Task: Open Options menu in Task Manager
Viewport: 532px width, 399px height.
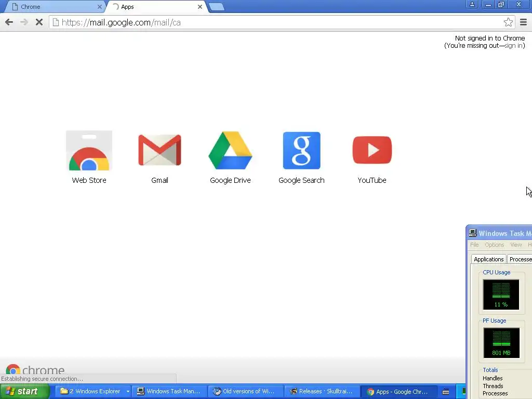Action: [495, 245]
